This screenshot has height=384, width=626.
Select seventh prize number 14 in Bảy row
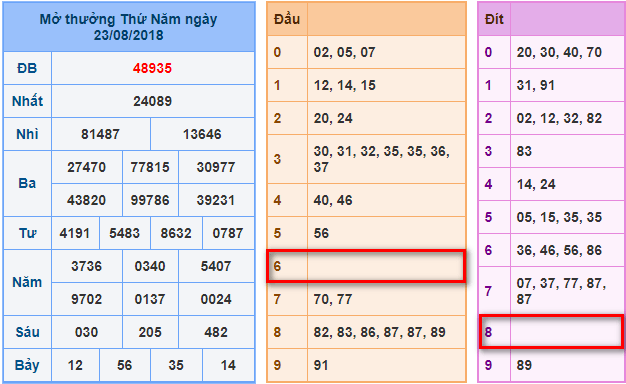(x=228, y=365)
